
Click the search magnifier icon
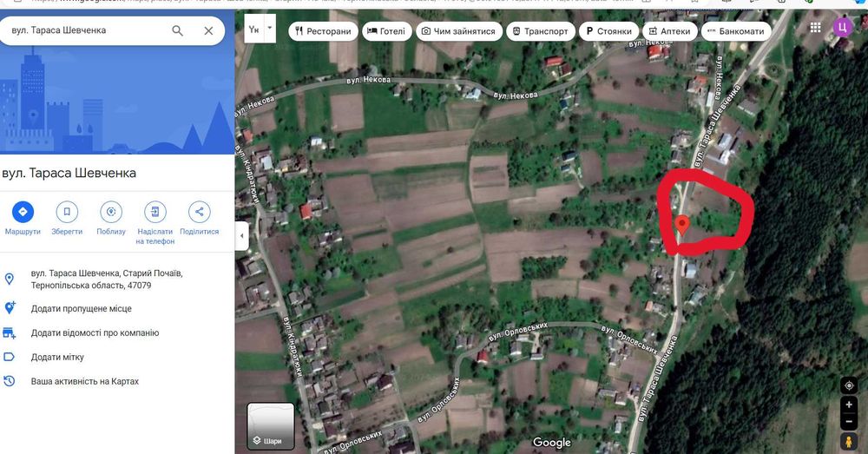(x=177, y=30)
